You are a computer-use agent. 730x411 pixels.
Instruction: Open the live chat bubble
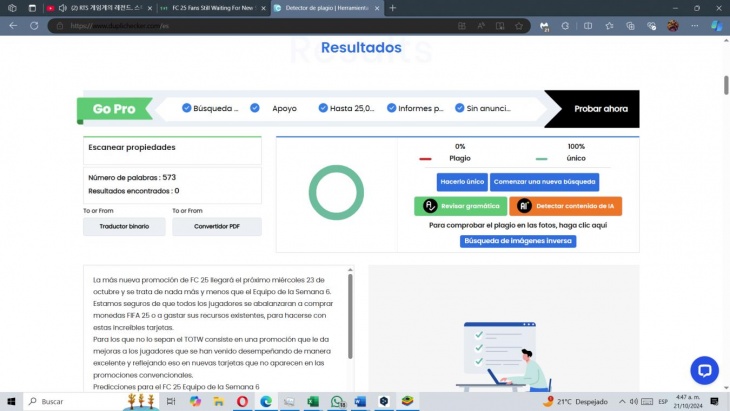(704, 371)
